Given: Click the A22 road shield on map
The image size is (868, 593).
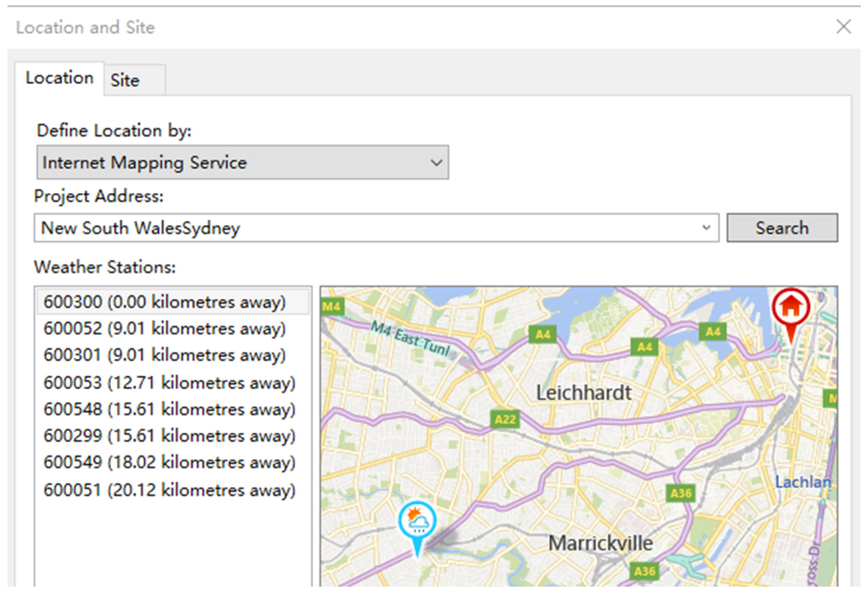Looking at the screenshot, I should 505,419.
